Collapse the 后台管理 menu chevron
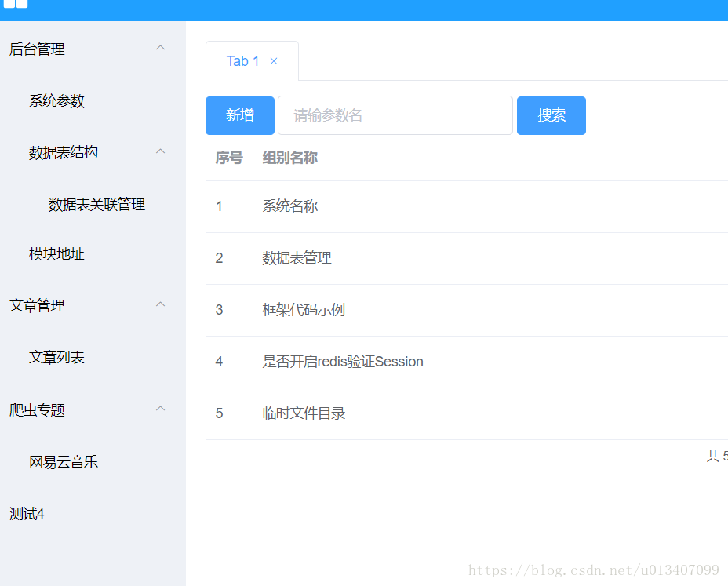Image resolution: width=728 pixels, height=586 pixels. pos(160,48)
